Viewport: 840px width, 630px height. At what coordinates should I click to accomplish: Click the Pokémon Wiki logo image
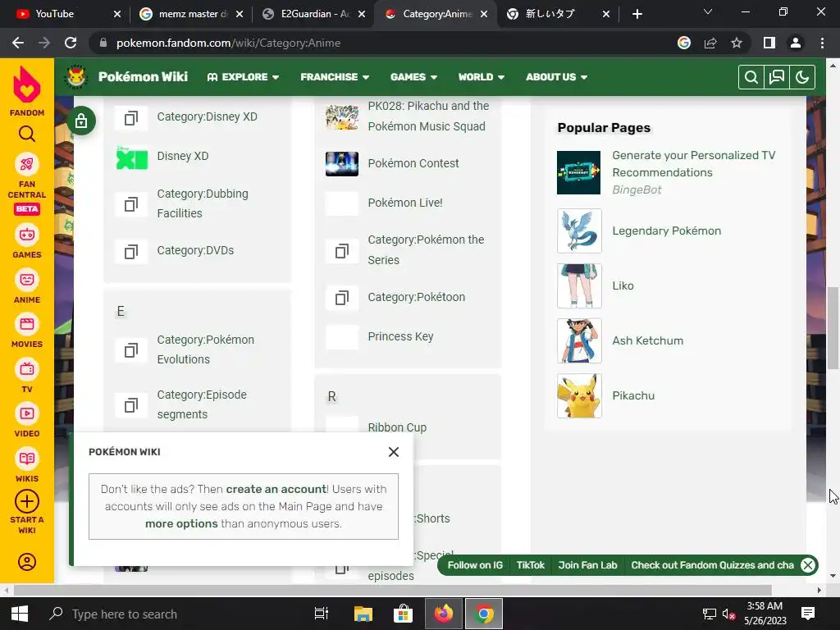click(x=75, y=76)
